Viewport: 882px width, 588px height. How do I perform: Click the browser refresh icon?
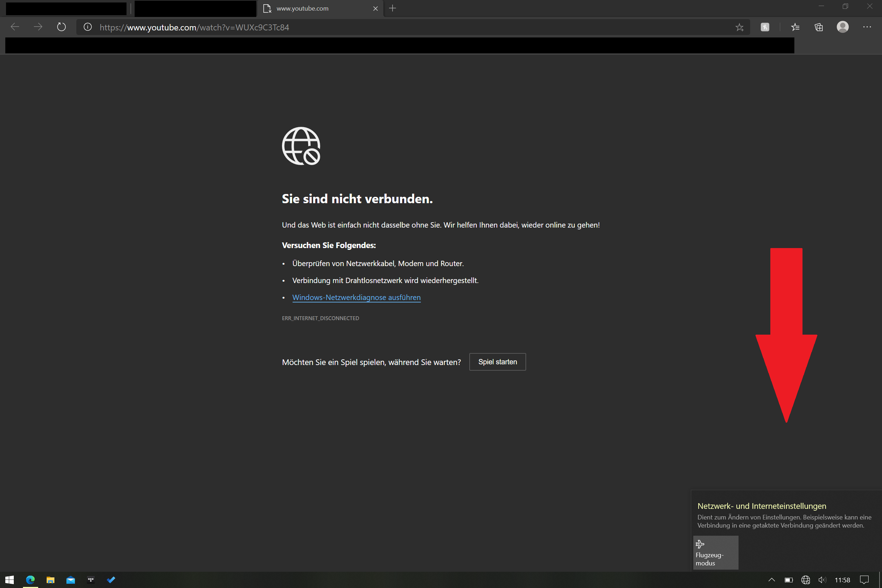click(x=61, y=27)
